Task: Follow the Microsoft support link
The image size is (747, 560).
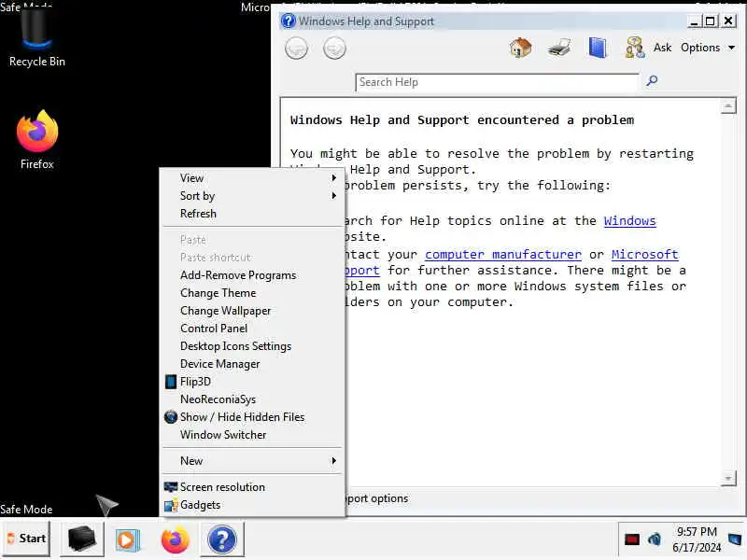Action: pos(644,255)
